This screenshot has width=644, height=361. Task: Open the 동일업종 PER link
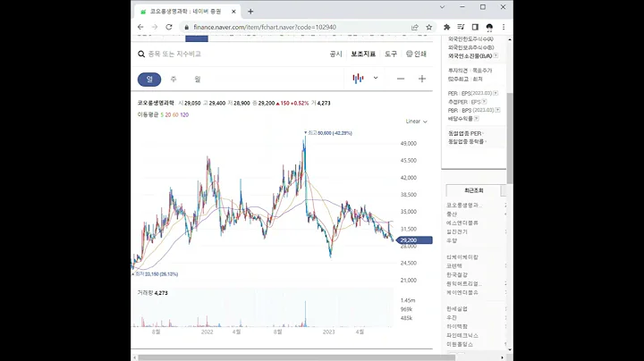[x=466, y=133]
